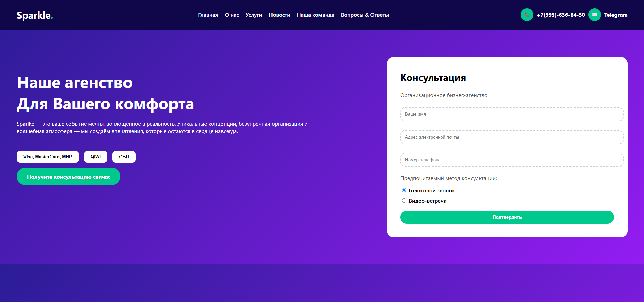Select the СБП payment button
Image resolution: width=644 pixels, height=302 pixels.
point(124,157)
